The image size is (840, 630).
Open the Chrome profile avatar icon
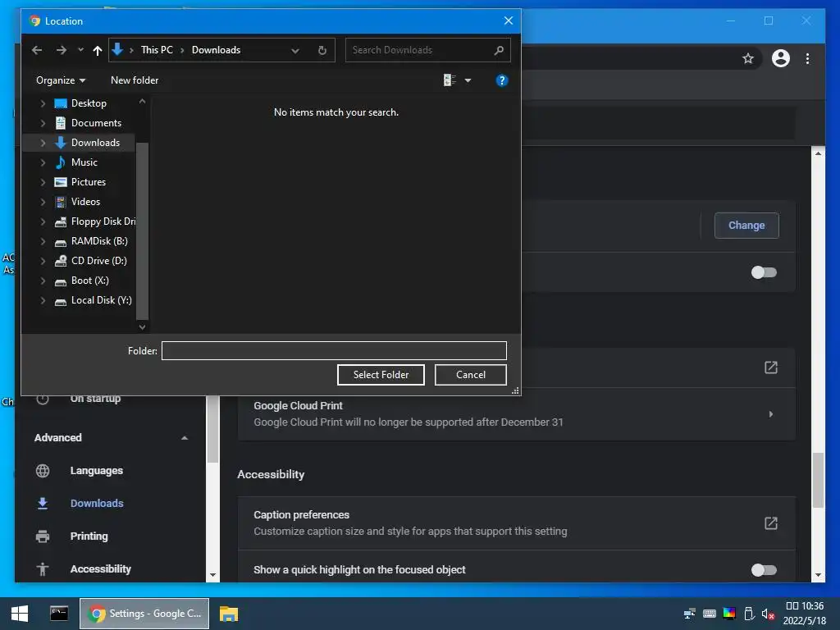point(781,58)
